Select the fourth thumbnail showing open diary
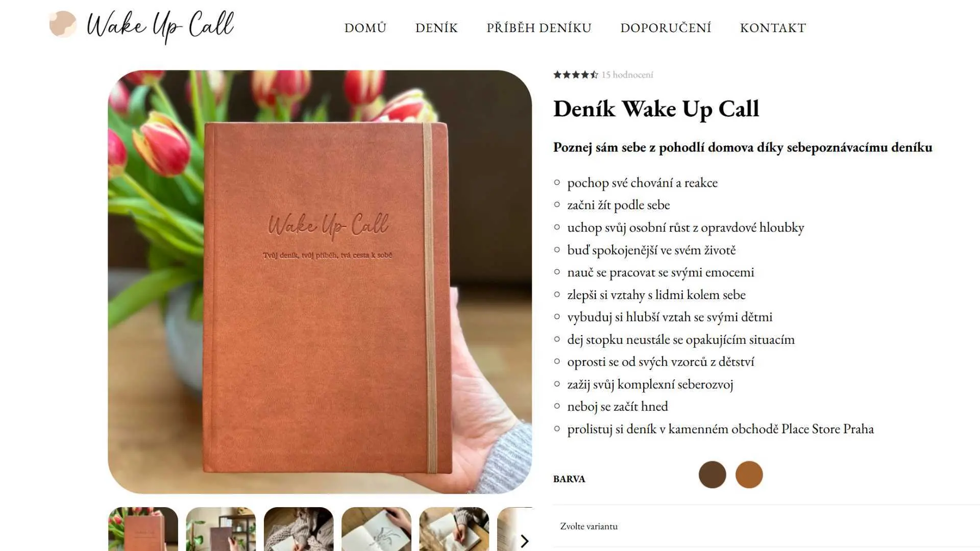 376,529
